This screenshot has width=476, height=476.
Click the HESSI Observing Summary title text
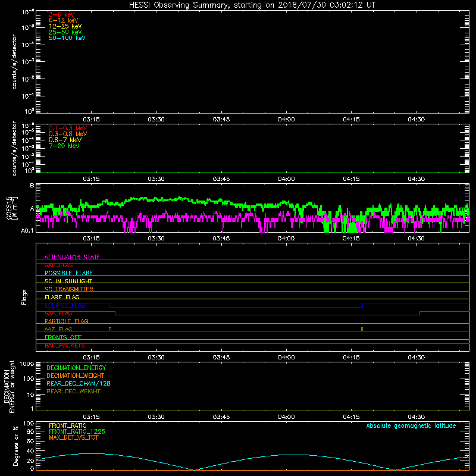coord(252,5)
